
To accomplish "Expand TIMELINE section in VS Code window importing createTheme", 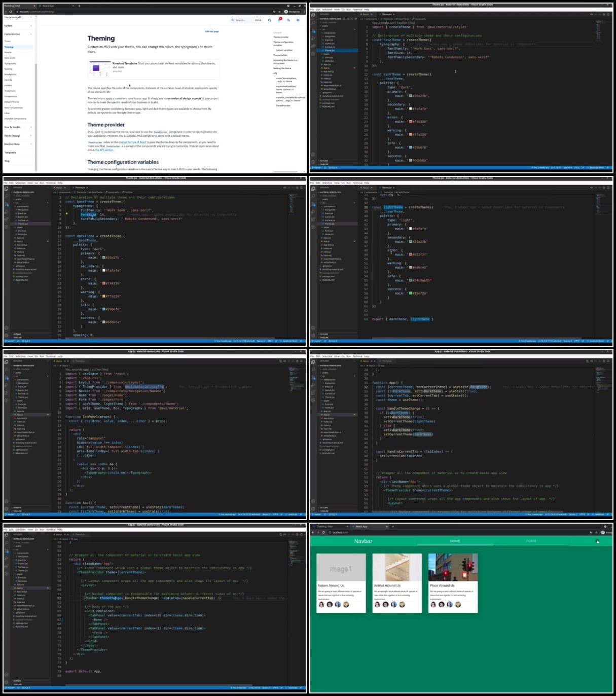I will click(338, 164).
